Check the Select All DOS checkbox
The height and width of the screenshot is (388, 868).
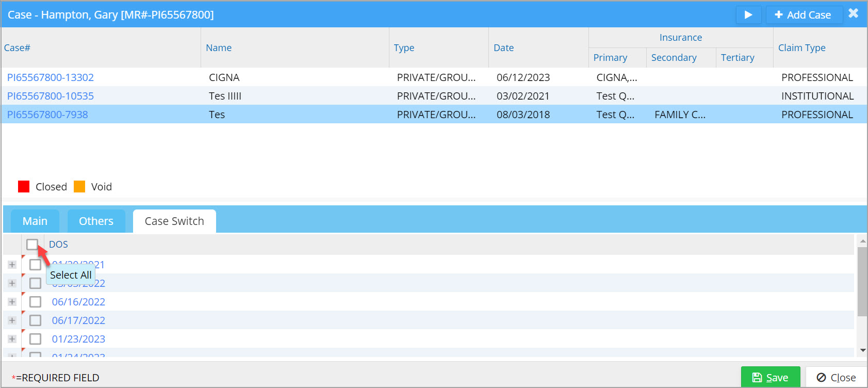point(32,245)
